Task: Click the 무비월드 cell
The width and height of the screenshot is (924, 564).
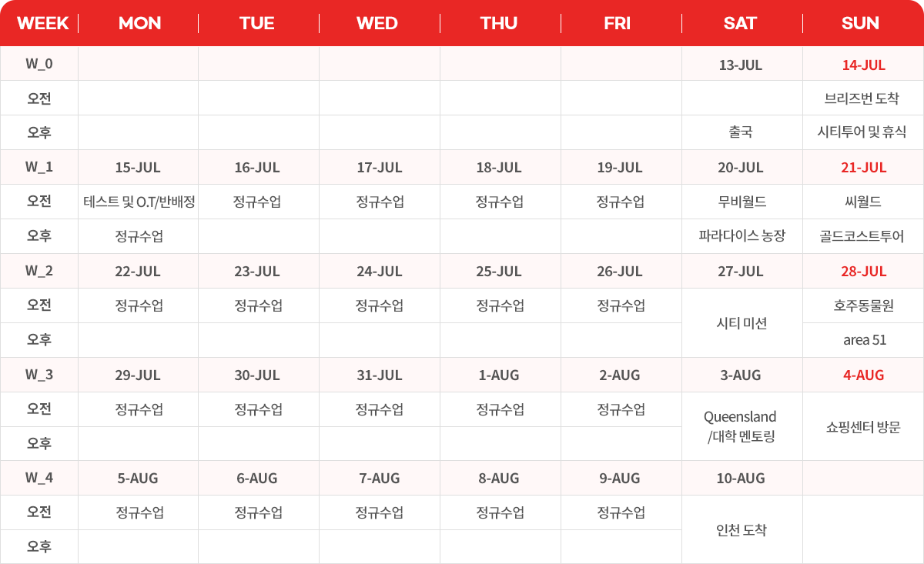Action: [x=740, y=202]
